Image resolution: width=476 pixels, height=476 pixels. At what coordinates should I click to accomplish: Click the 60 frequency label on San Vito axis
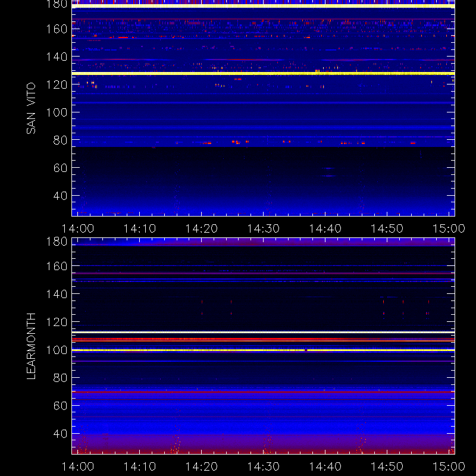click(x=60, y=168)
